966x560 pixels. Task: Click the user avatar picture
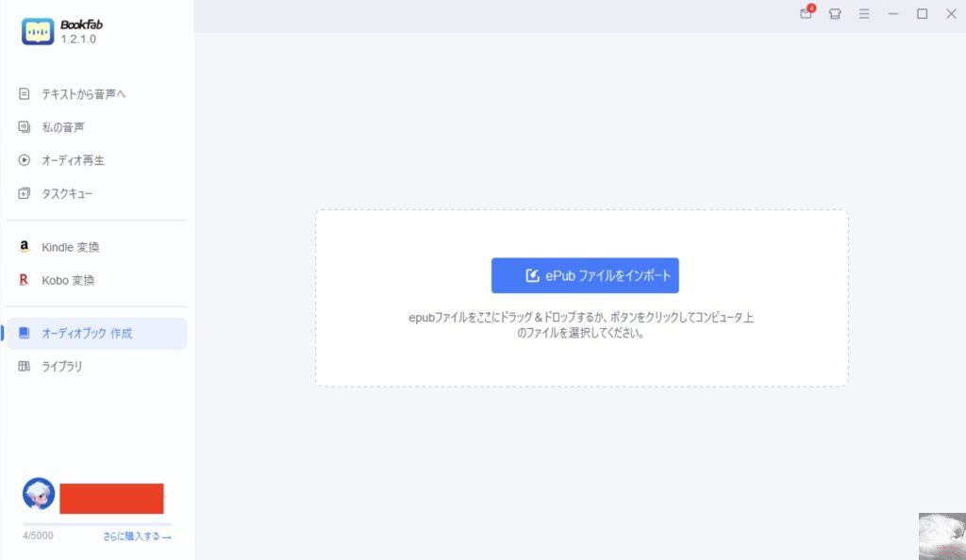click(x=39, y=494)
